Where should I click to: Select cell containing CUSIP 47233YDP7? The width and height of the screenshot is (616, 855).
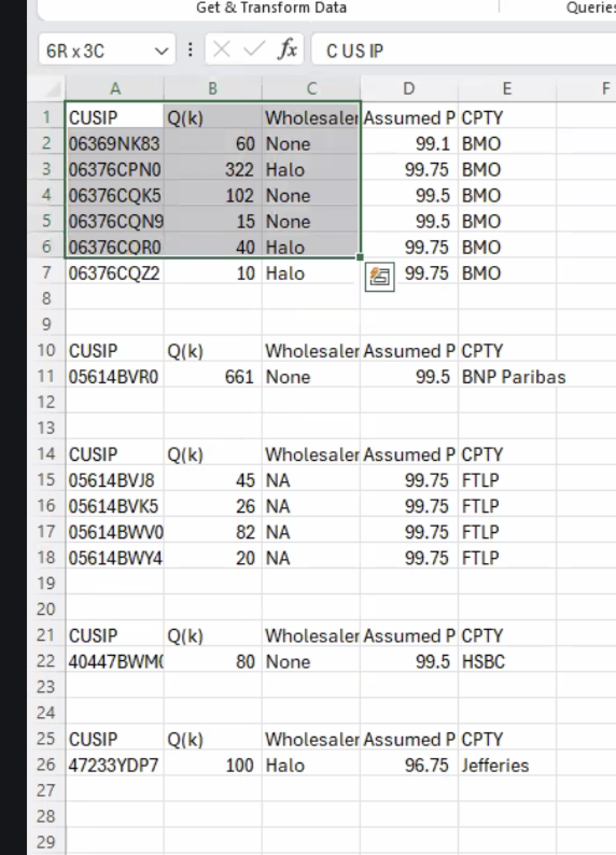point(114,765)
